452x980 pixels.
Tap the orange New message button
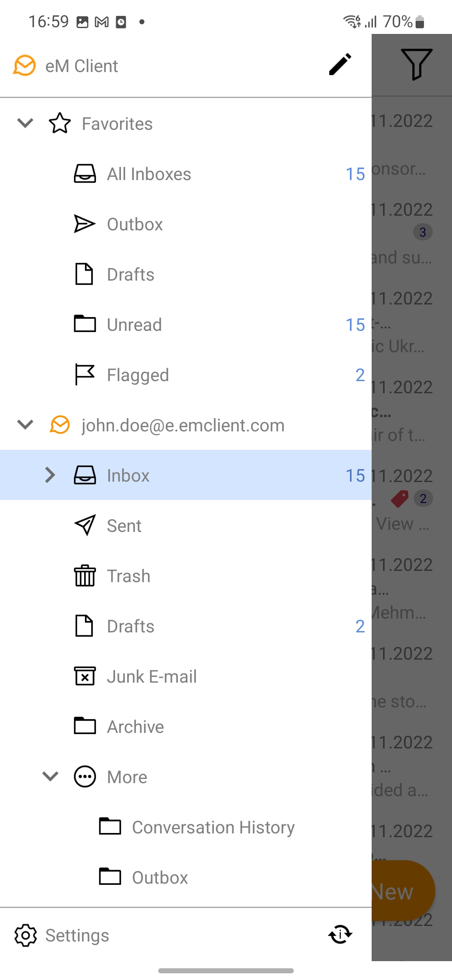pyautogui.click(x=403, y=891)
